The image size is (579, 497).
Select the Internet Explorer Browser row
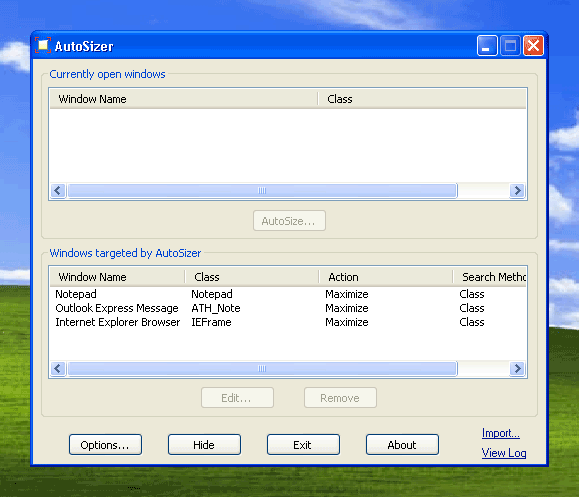point(288,322)
